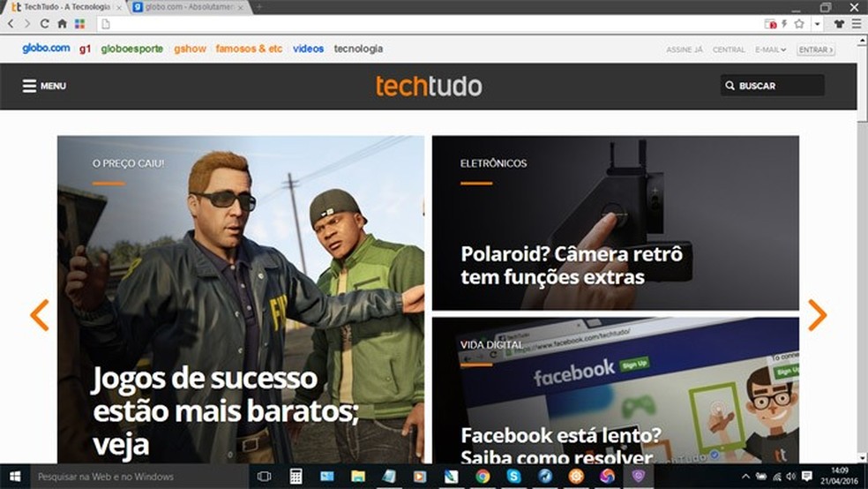Click the O PREÇO CAIU! label
The height and width of the screenshot is (489, 868).
coord(128,163)
